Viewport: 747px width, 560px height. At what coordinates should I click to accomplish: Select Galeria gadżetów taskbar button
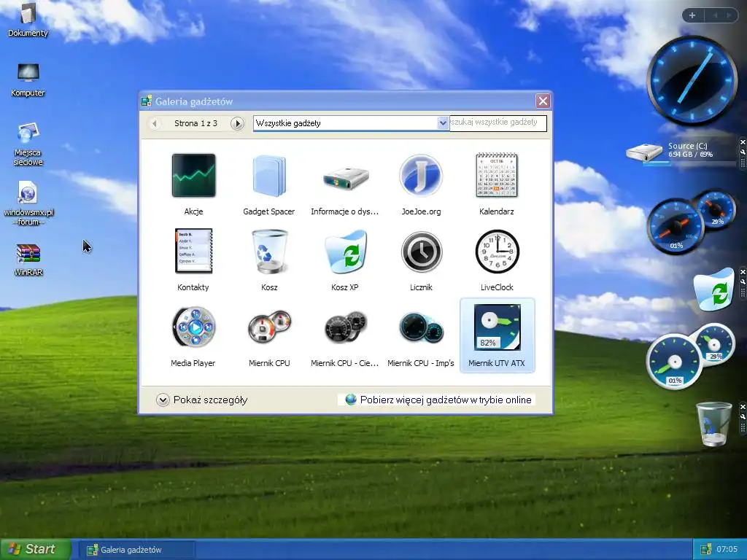pos(136,550)
